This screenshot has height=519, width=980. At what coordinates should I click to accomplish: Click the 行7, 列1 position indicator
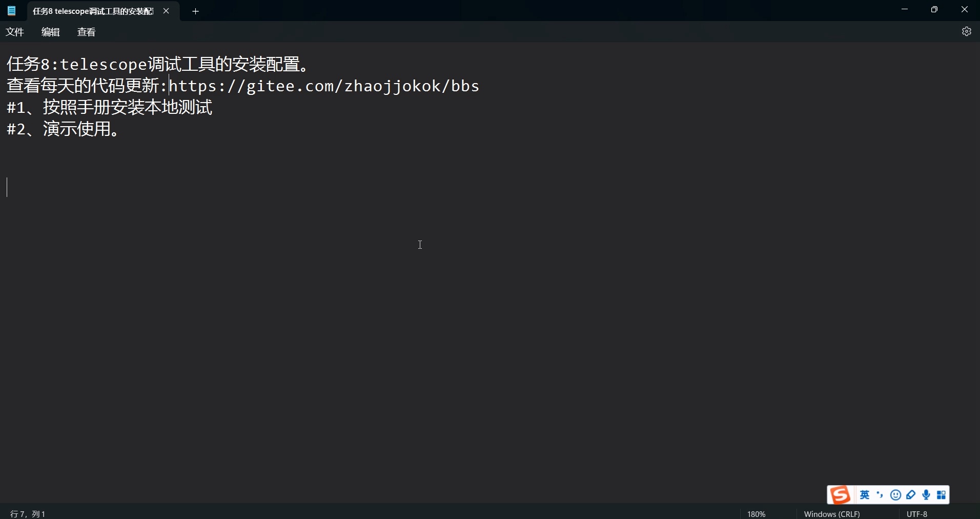point(28,513)
